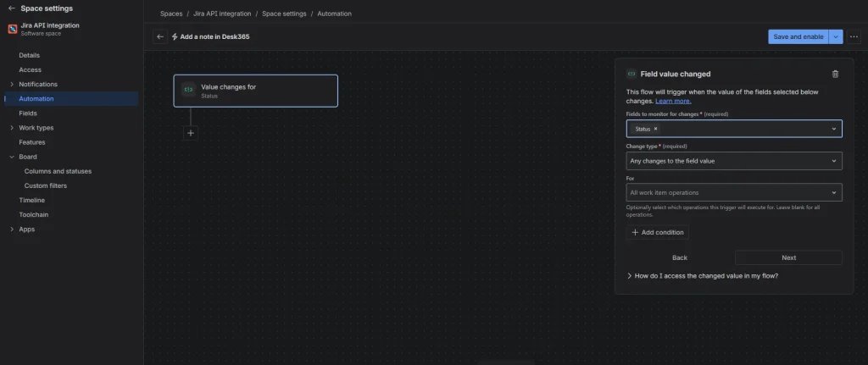
Task: Remove the Status tag with its x
Action: pos(655,129)
